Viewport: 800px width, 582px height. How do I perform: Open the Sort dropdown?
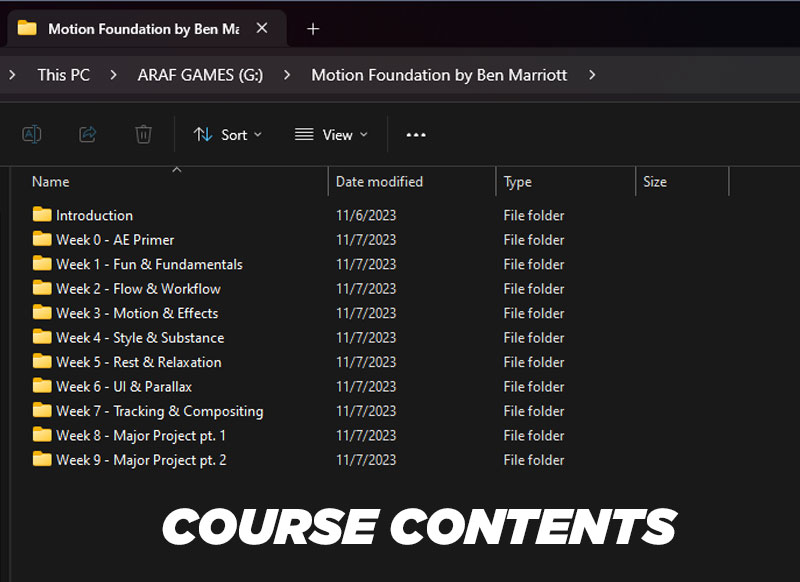coord(227,134)
